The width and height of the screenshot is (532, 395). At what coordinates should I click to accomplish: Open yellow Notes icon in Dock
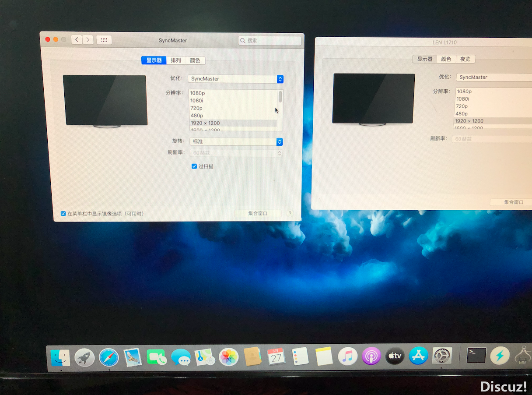pyautogui.click(x=324, y=356)
